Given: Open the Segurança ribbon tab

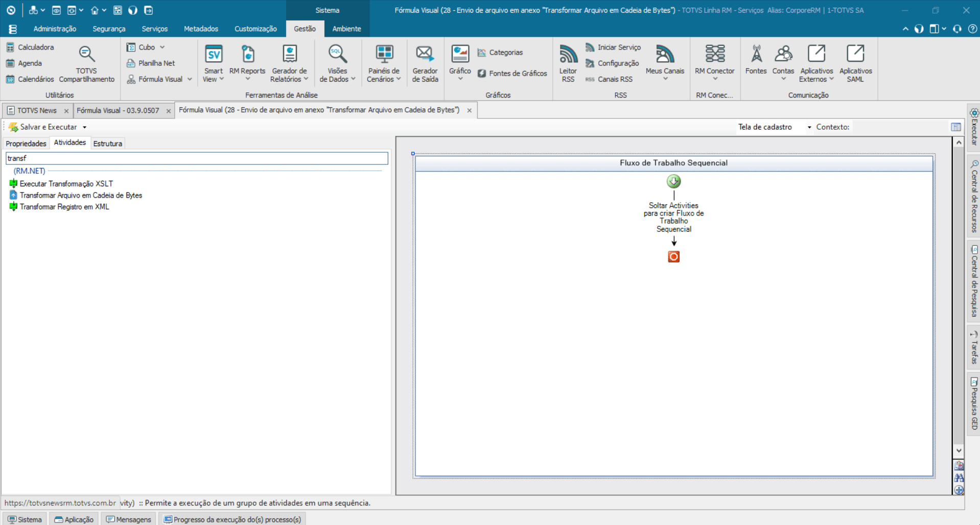Looking at the screenshot, I should coord(109,29).
